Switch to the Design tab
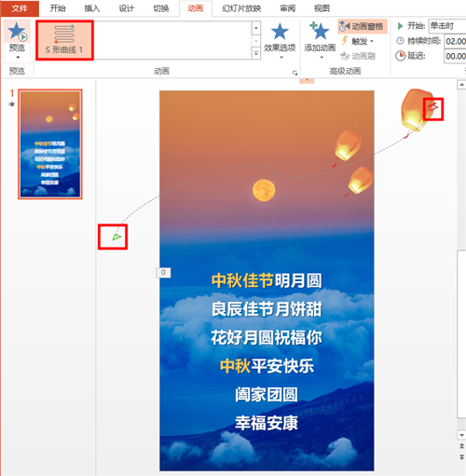466x476 pixels. point(127,8)
